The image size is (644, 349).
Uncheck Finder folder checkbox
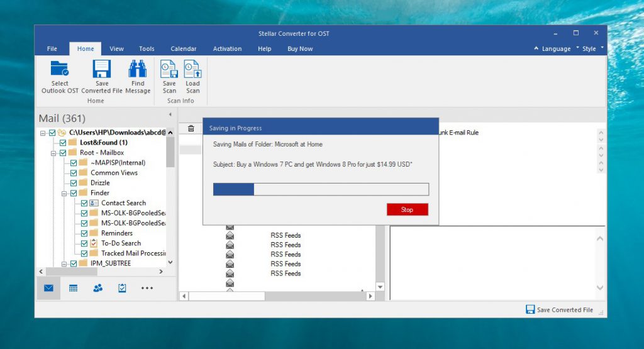tap(74, 193)
